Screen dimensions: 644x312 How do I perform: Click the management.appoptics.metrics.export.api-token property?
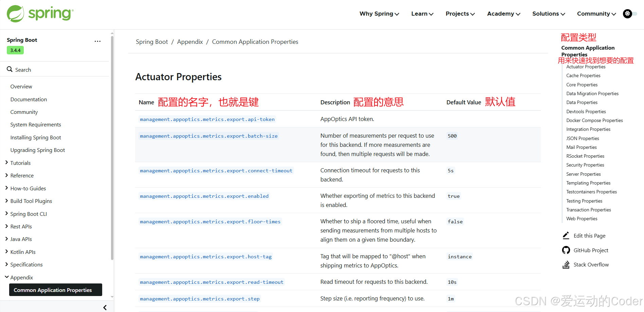[x=207, y=119]
